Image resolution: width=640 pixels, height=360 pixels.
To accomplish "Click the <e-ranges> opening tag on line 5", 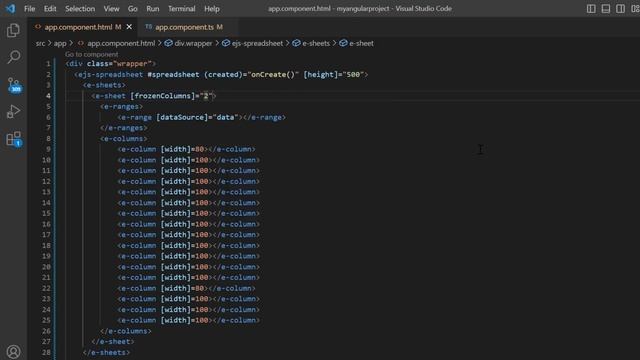I will click(x=122, y=107).
